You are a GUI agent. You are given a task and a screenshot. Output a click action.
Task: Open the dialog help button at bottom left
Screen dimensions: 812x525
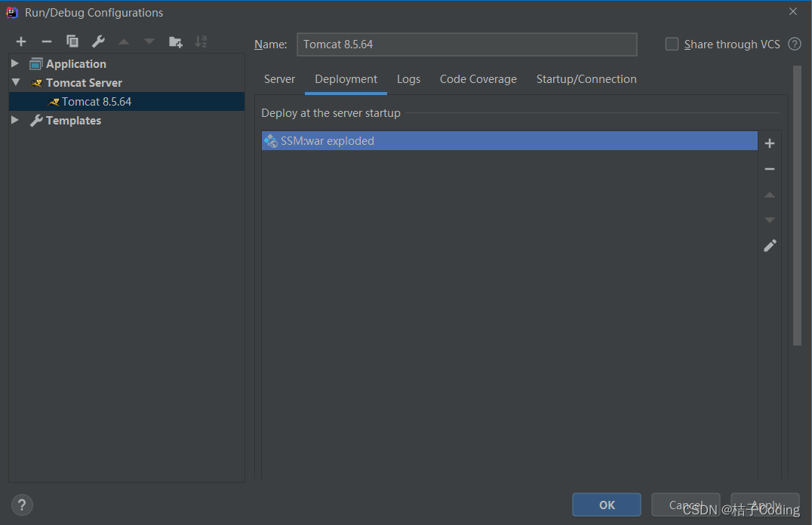(22, 505)
